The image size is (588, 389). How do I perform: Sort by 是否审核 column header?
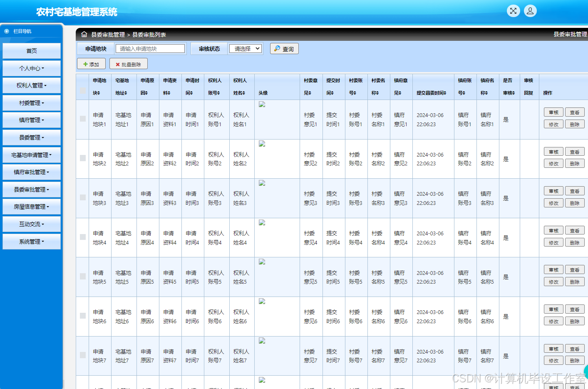click(509, 87)
